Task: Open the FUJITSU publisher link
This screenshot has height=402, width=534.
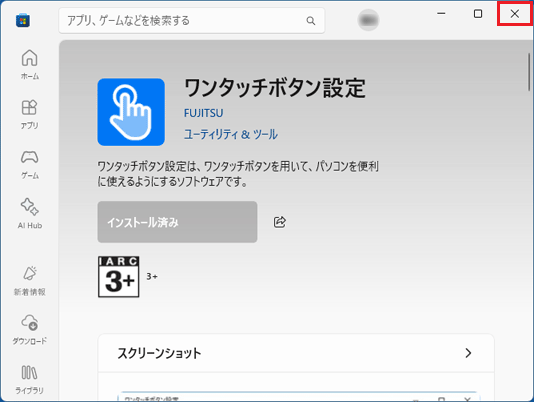Action: point(204,113)
